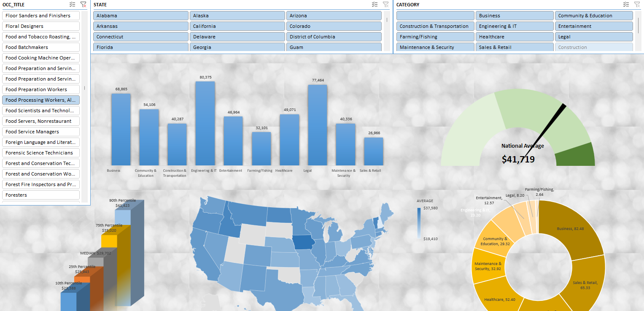Toggle multi-select in OCC_TITLE slicer
The width and height of the screenshot is (644, 311).
click(72, 5)
